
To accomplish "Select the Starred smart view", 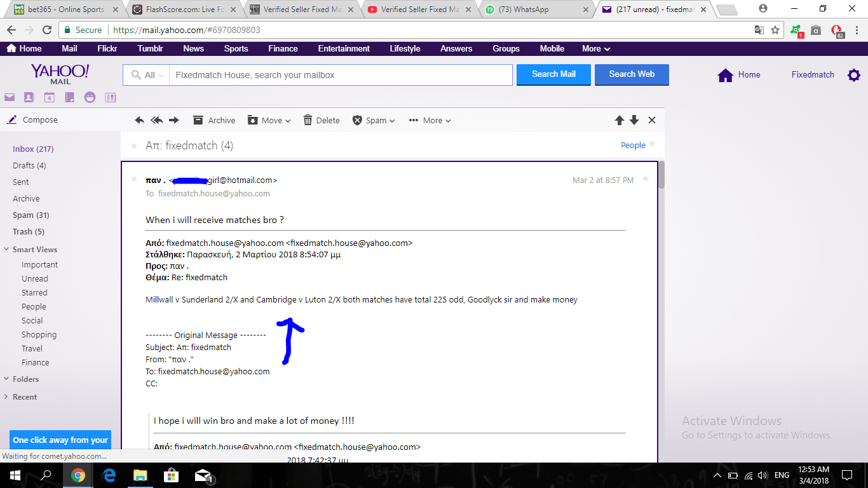I will click(34, 292).
